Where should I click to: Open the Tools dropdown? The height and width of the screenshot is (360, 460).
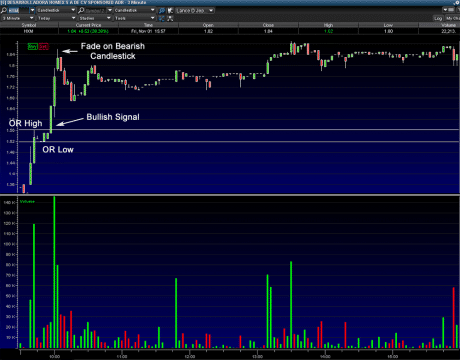pos(135,18)
